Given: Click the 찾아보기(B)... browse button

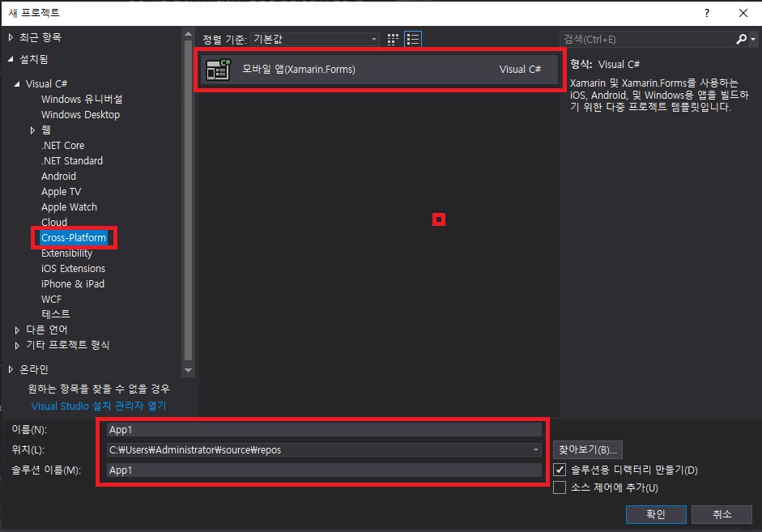Looking at the screenshot, I should click(588, 450).
